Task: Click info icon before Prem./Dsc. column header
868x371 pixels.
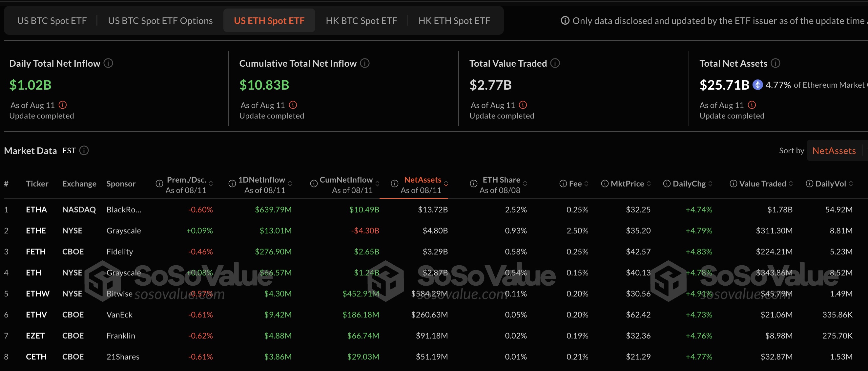Action: pos(159,184)
